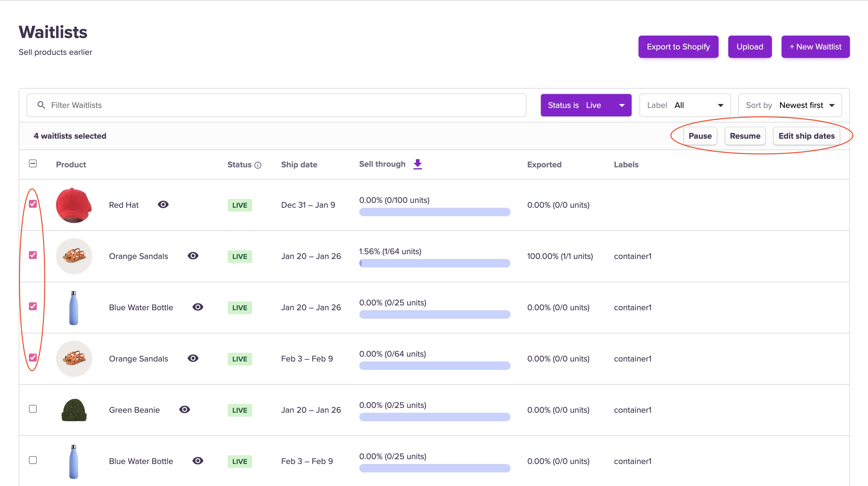
Task: Click the download icon next to Sell through
Action: click(417, 164)
